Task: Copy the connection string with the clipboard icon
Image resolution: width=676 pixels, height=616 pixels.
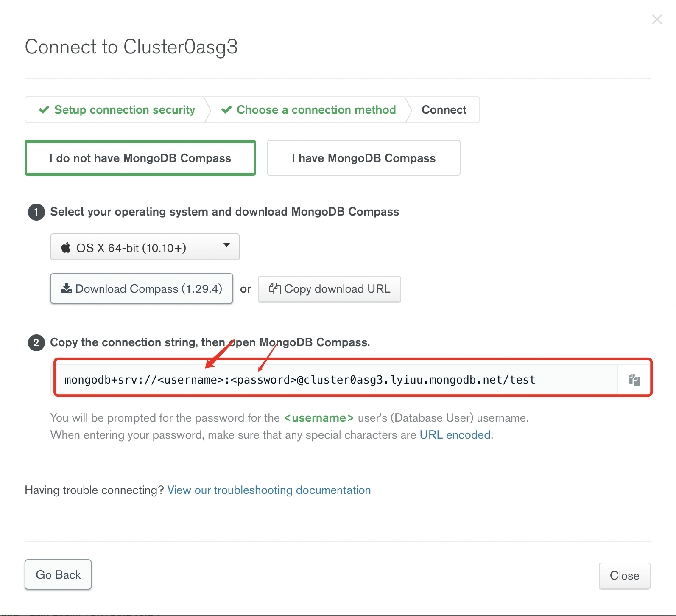Action: click(x=634, y=380)
